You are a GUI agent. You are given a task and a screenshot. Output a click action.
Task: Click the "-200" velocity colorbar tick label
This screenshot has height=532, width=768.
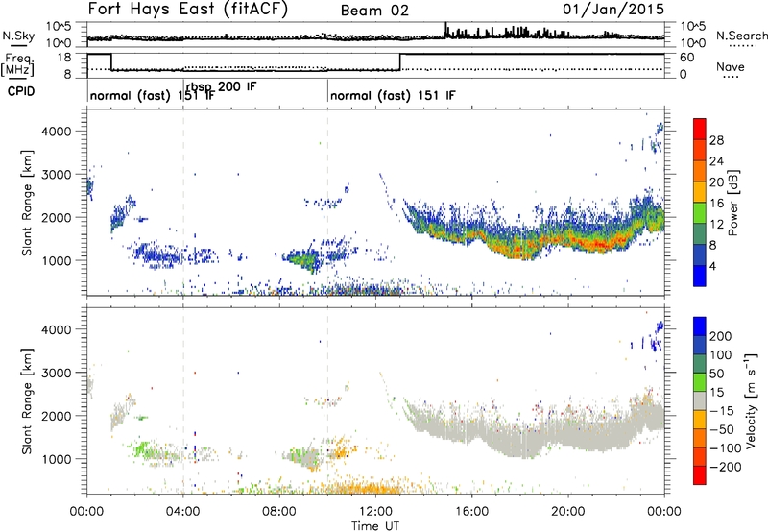tap(726, 467)
